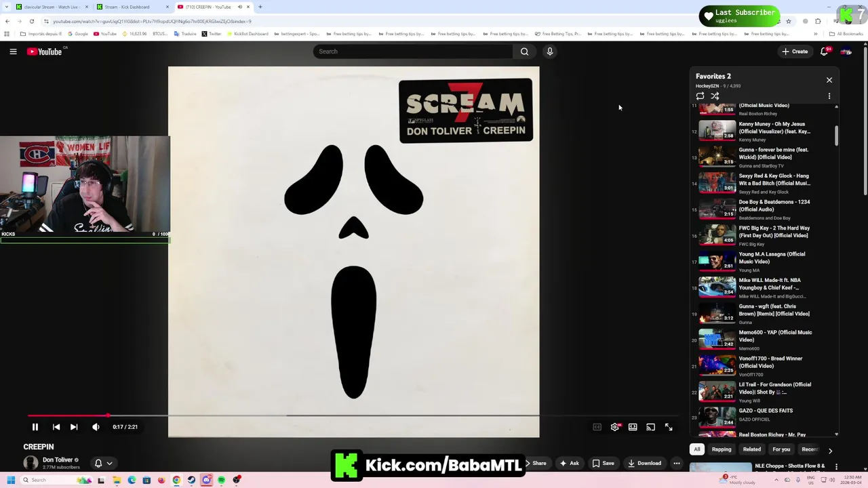Select FWC Big Key 2 The Hard Way
Image resolution: width=868 pixels, height=488 pixels.
pyautogui.click(x=762, y=235)
